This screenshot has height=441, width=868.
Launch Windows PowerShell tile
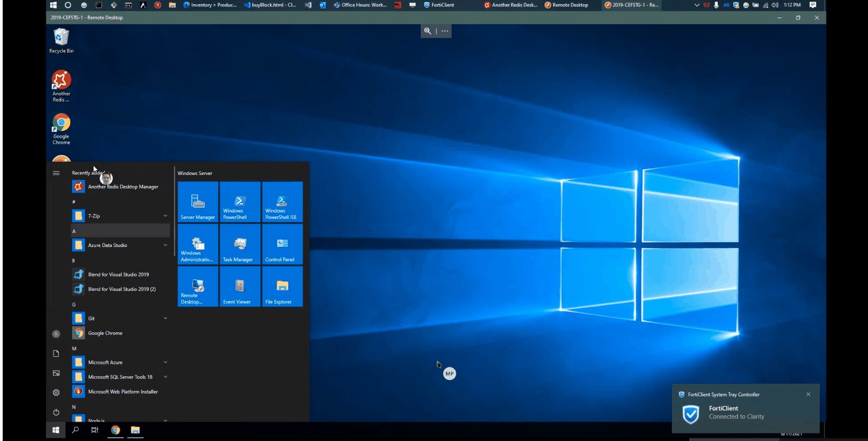(x=240, y=202)
